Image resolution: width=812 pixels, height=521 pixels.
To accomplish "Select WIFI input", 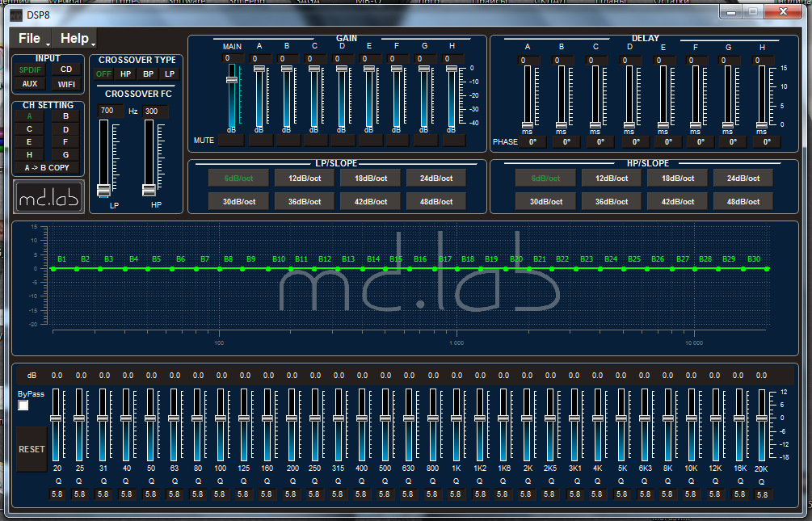I will click(x=66, y=84).
